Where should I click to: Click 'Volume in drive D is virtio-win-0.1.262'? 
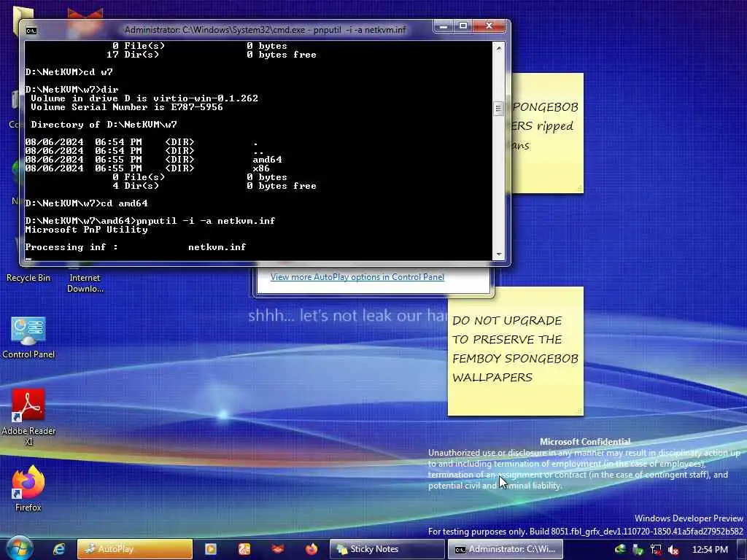click(x=144, y=98)
